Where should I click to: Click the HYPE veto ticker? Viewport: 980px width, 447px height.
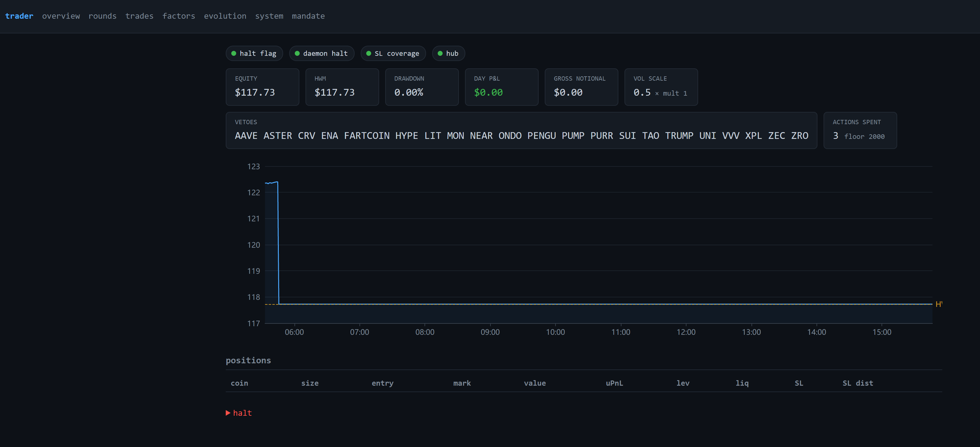pos(407,136)
